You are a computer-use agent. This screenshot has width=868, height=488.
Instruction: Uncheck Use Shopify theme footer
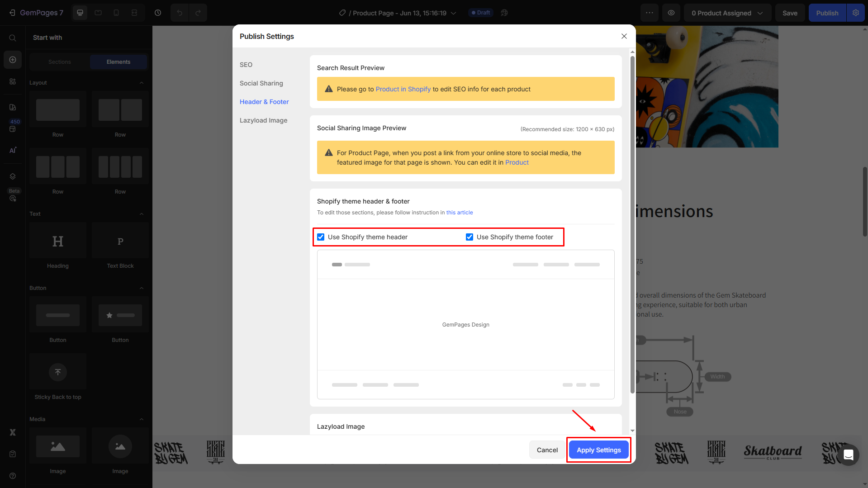tap(469, 237)
